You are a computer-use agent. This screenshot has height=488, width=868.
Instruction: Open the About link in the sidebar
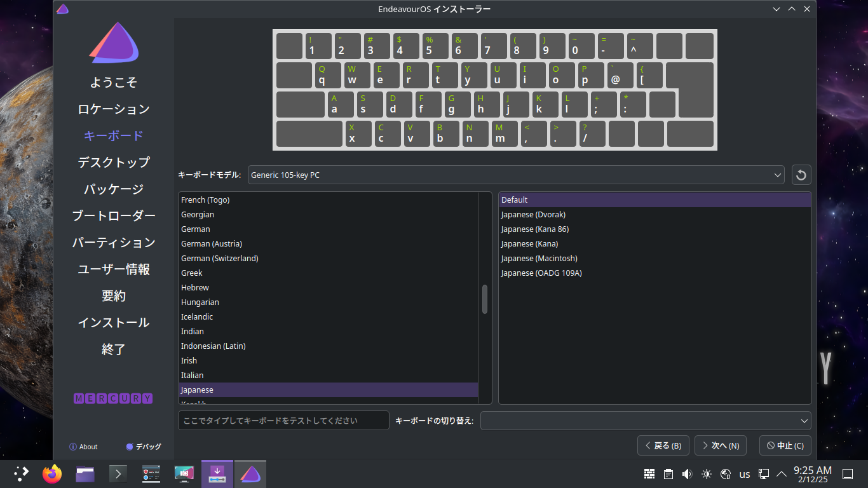83,447
